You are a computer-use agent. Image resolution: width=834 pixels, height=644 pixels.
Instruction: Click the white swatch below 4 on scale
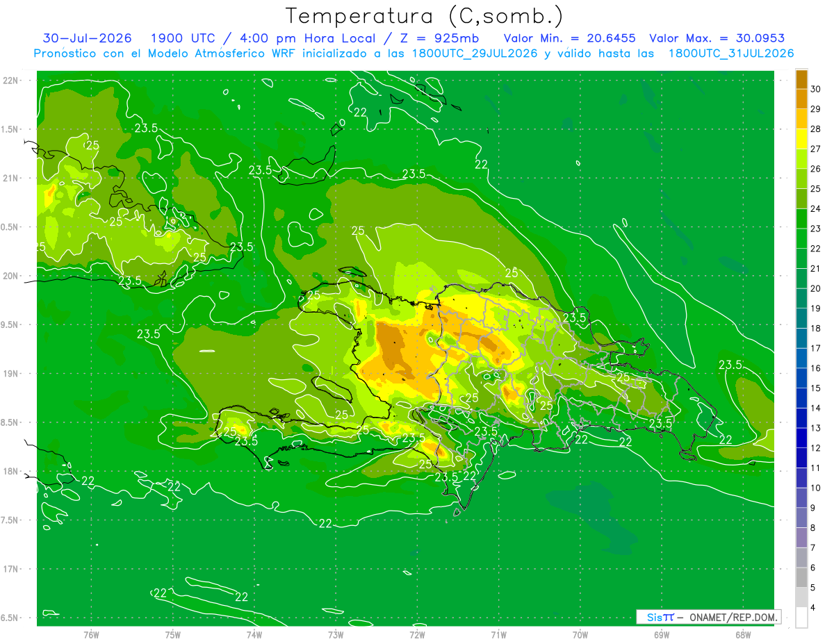(x=801, y=618)
